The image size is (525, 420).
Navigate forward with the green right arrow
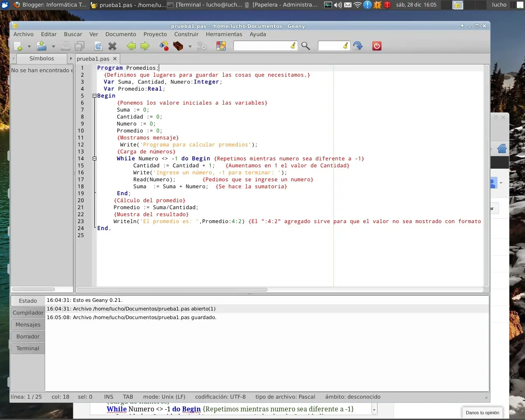(145, 46)
